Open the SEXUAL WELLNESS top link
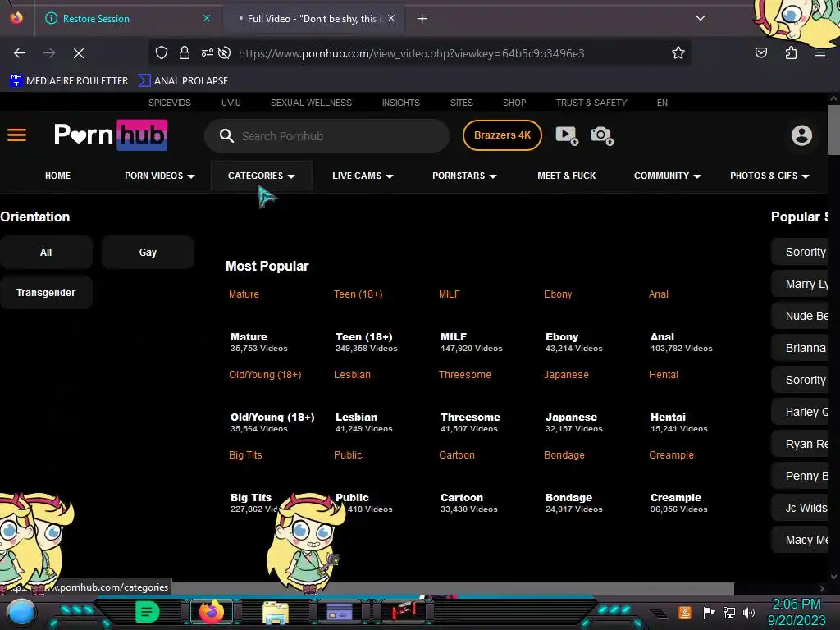The width and height of the screenshot is (840, 630). click(x=311, y=103)
